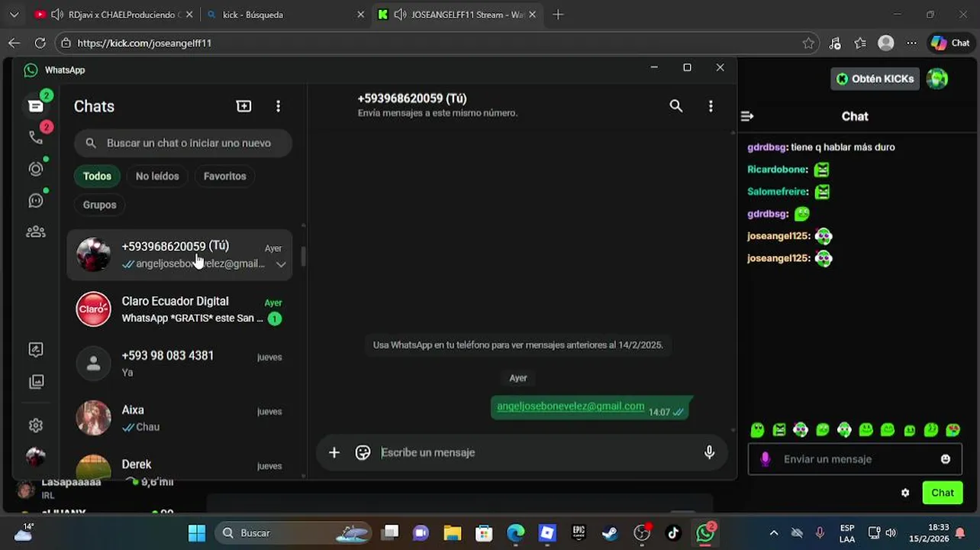Open the Channels icon in WhatsApp sidebar
The image size is (980, 550).
click(36, 200)
